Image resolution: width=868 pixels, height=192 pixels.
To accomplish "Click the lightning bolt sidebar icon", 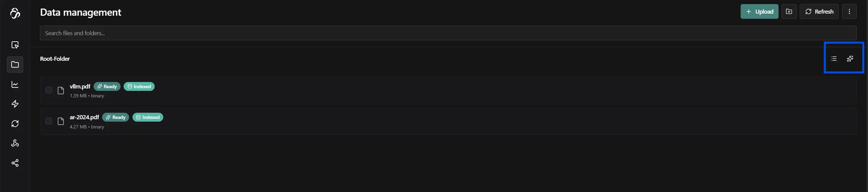I will click(15, 104).
